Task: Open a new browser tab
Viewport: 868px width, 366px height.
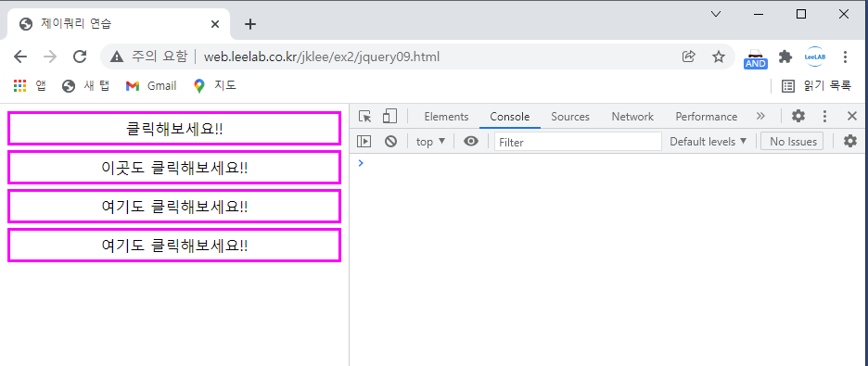Action: [x=250, y=24]
